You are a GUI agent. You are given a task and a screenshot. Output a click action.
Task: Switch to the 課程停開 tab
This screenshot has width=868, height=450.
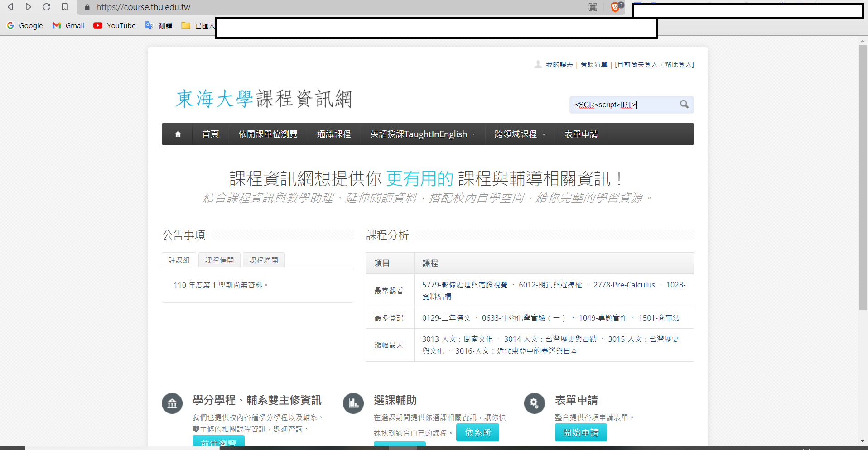point(219,260)
